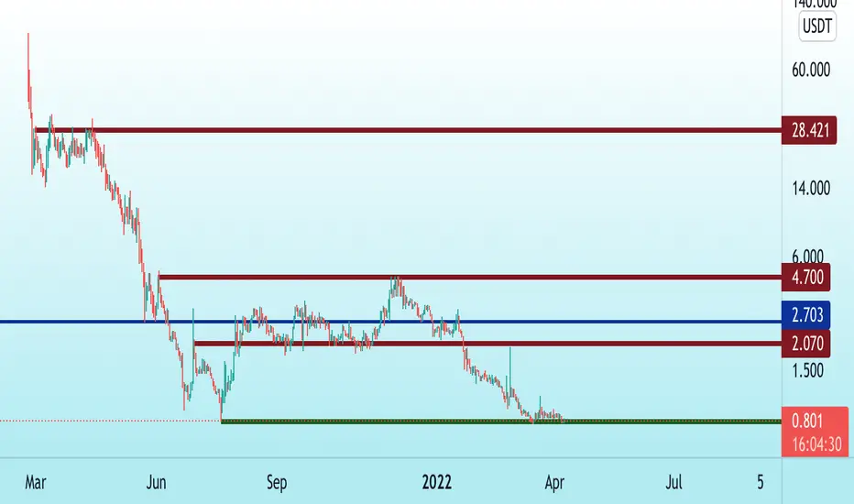This screenshot has width=854, height=504.
Task: Click the 6.000 price axis value
Action: click(807, 256)
